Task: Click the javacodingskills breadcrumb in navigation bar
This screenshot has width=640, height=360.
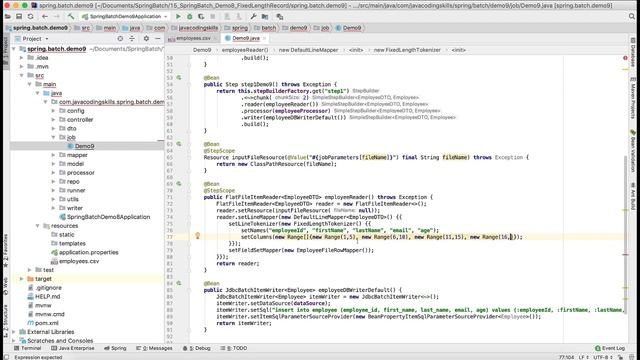Action: 195,28
